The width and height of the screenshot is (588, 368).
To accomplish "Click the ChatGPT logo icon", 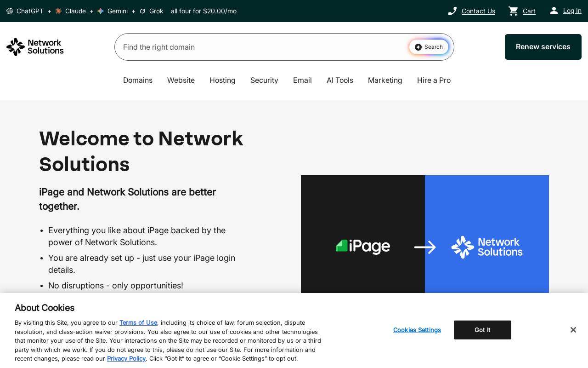I will click(x=10, y=11).
